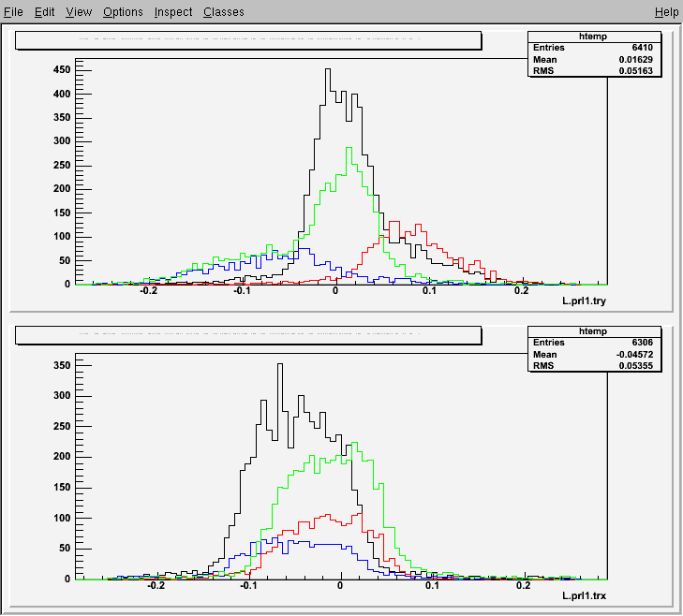Viewport: 683px width, 616px height.
Task: Select the L.prl1.trx axis title
Action: [584, 595]
